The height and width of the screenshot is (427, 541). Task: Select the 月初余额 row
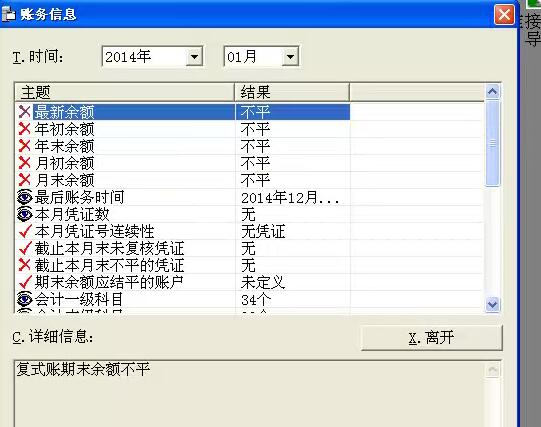coord(249,163)
